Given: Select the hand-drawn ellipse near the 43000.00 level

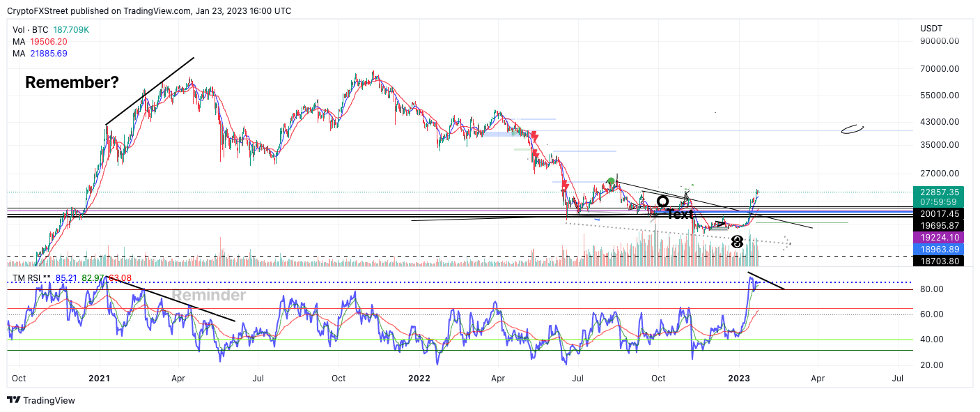Looking at the screenshot, I should [x=853, y=129].
